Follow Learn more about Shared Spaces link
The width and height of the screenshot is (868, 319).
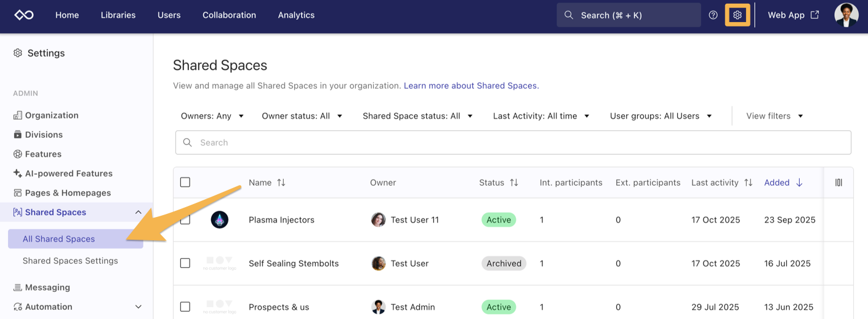[x=472, y=85]
